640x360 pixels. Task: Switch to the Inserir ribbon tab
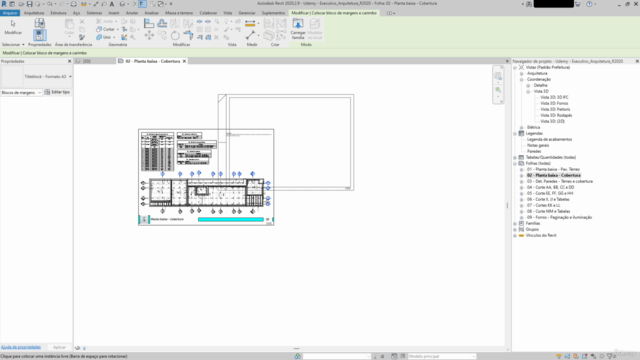114,13
